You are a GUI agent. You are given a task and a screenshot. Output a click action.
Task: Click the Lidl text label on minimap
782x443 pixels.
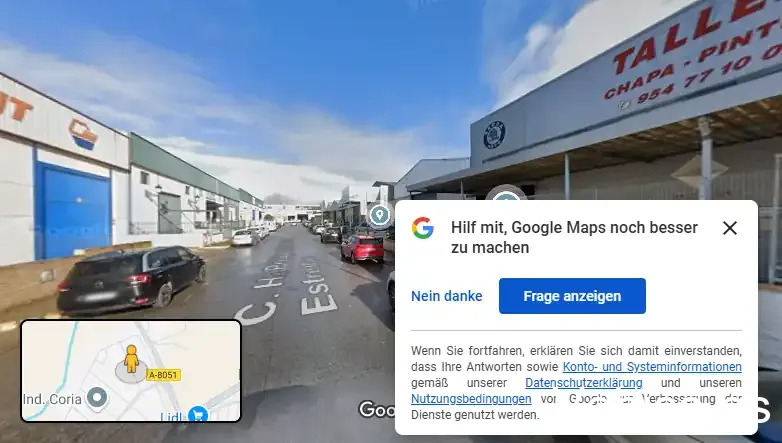(172, 417)
